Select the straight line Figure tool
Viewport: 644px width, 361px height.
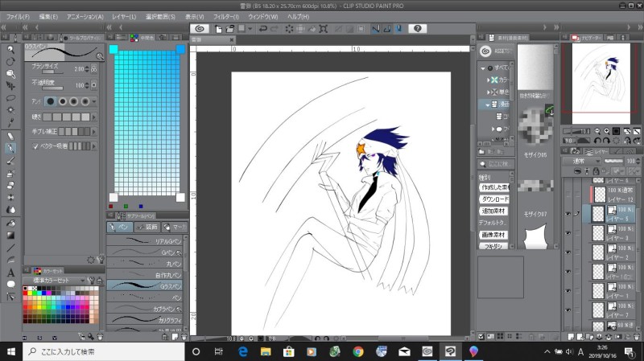[10, 248]
